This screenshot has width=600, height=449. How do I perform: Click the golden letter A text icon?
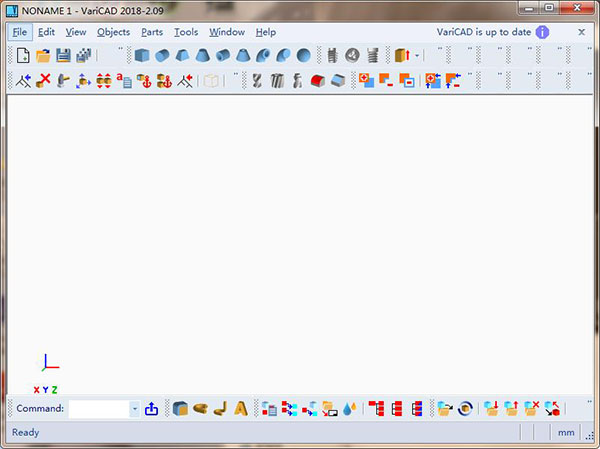point(240,408)
